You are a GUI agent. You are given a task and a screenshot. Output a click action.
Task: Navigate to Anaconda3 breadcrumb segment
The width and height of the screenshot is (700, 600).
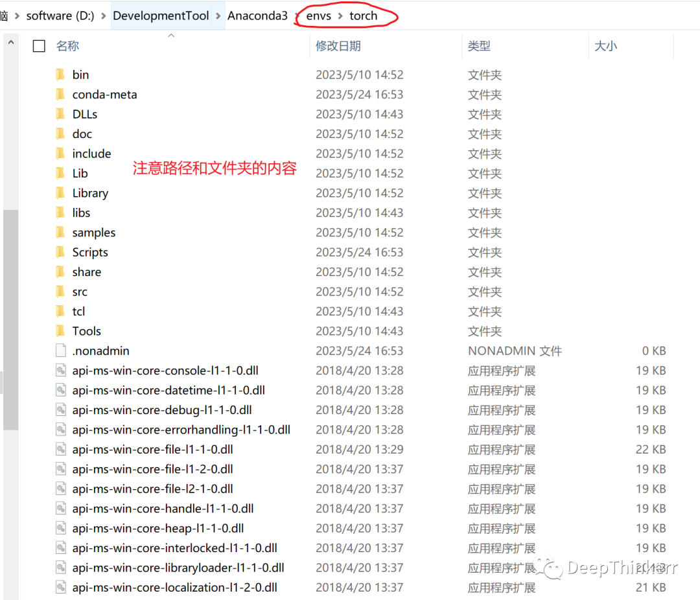257,16
